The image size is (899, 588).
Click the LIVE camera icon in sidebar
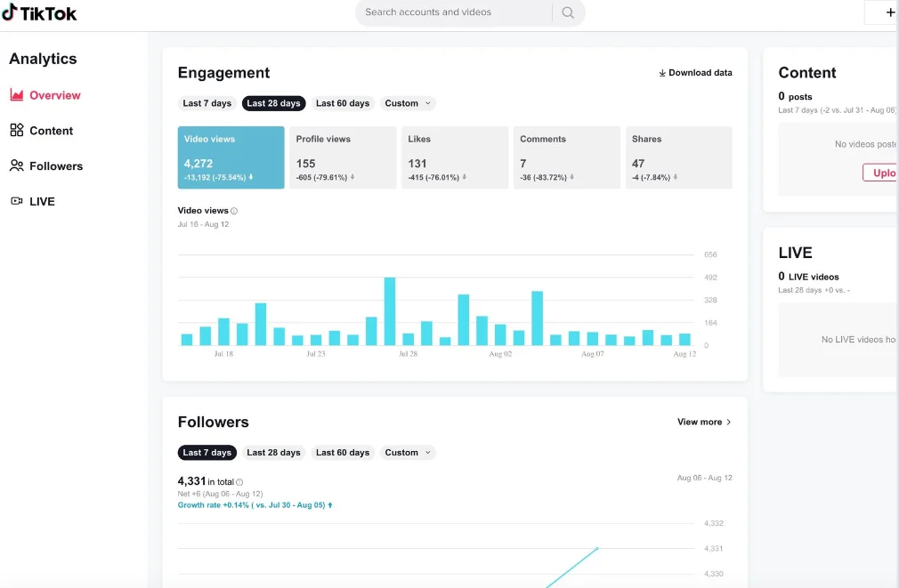16,202
